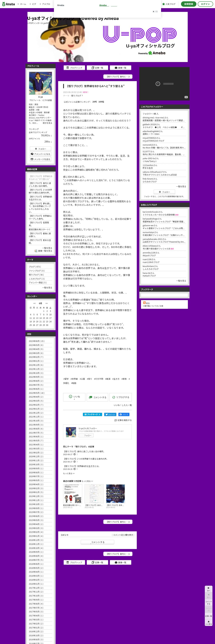This screenshot has height=644, width=215.
Task: Click the 新規登録 register button
Action: 189,4
